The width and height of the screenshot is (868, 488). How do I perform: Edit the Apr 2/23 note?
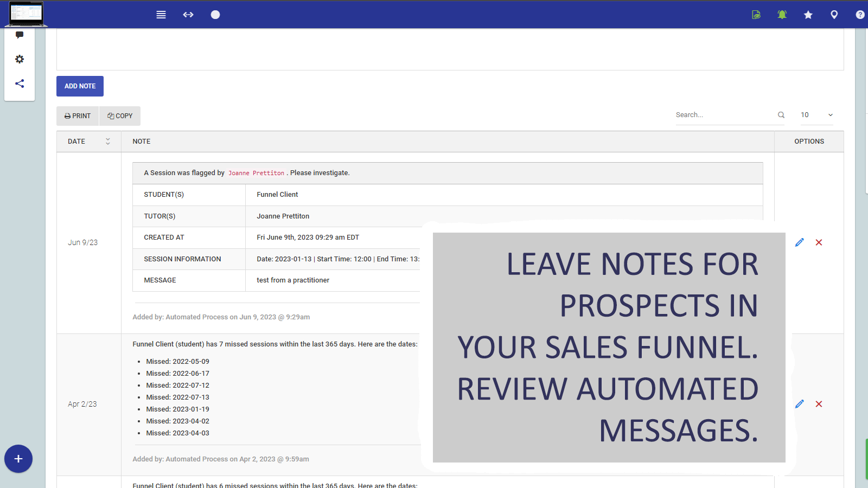click(x=799, y=404)
